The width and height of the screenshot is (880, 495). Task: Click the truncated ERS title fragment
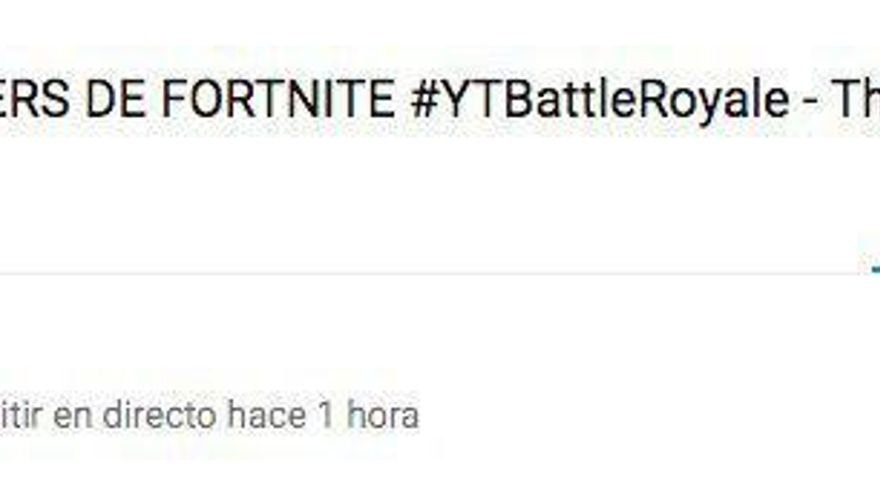pos(35,99)
